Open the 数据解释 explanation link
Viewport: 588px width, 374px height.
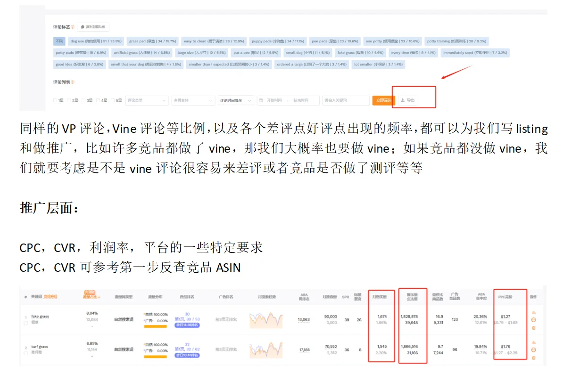pyautogui.click(x=50, y=296)
